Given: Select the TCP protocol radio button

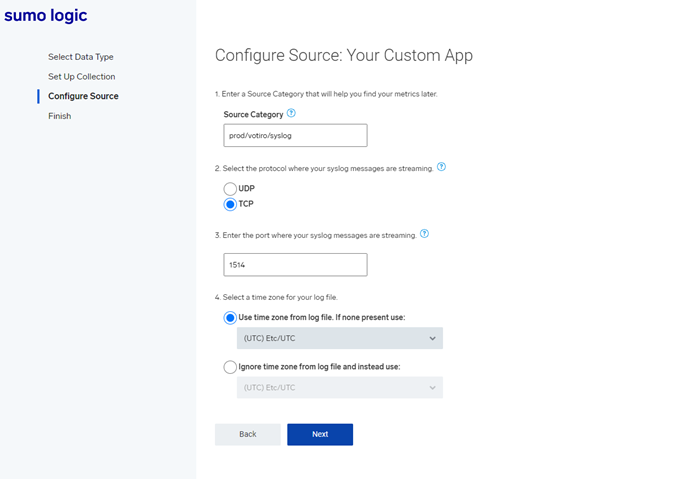Looking at the screenshot, I should (230, 204).
